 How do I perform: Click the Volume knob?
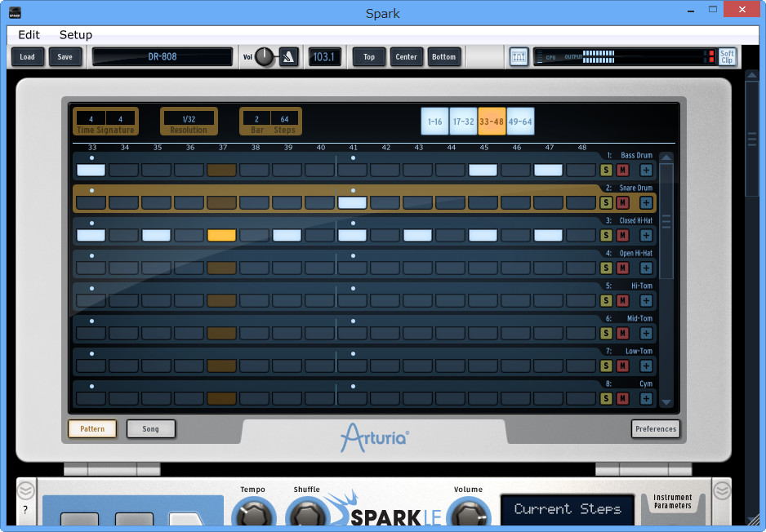tap(469, 512)
